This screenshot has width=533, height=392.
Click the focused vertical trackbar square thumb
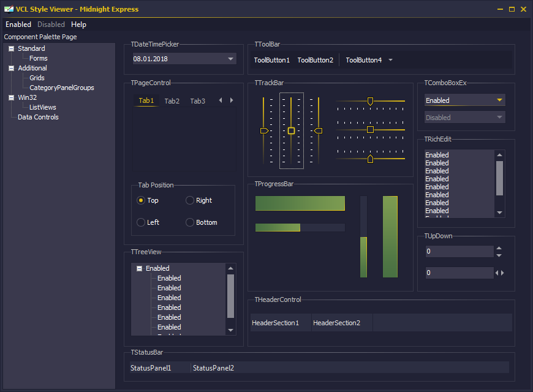coord(292,131)
